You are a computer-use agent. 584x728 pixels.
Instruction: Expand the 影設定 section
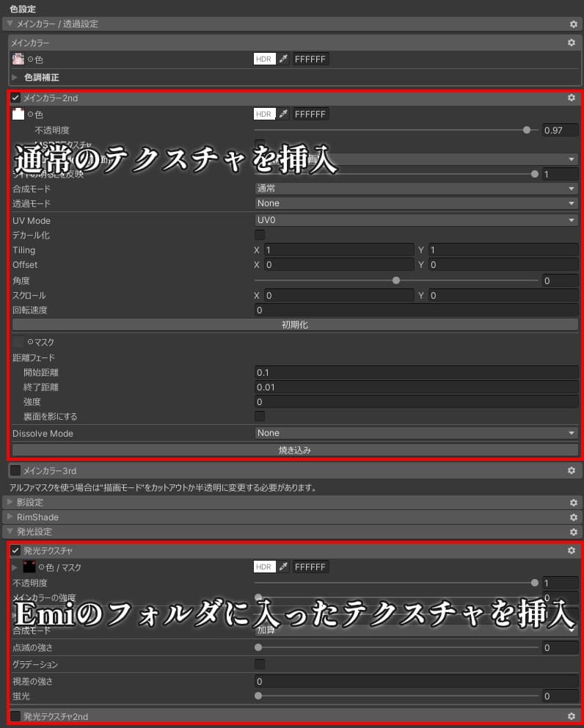coord(10,503)
